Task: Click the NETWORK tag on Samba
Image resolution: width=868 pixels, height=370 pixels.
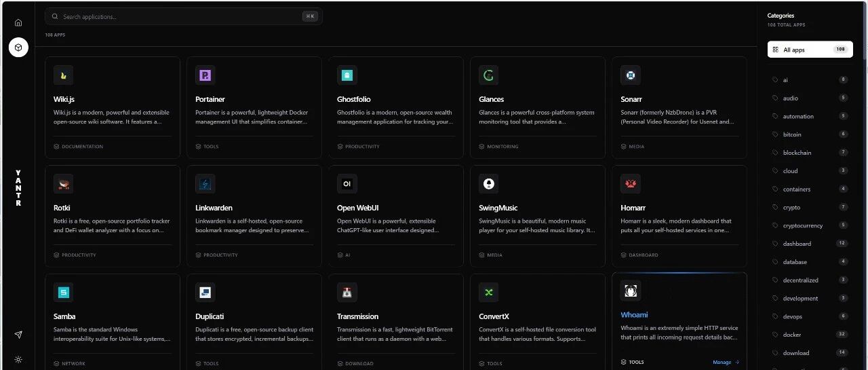Action: [70, 364]
